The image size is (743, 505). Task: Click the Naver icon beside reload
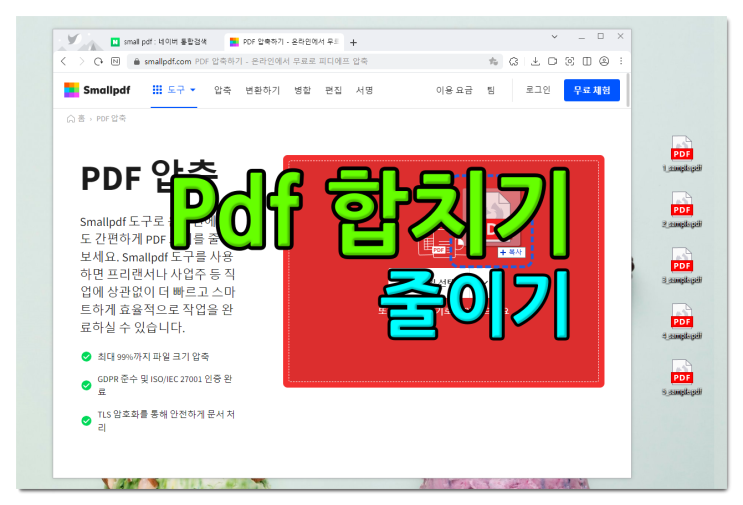pos(115,61)
